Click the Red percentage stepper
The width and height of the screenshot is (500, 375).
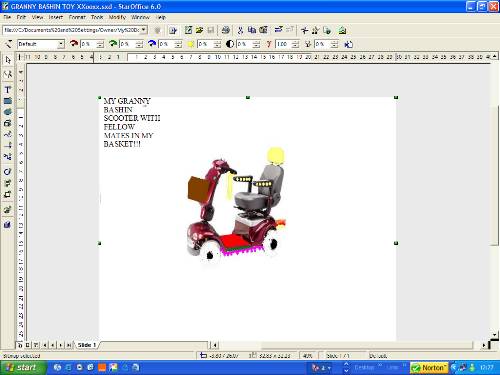[x=100, y=44]
